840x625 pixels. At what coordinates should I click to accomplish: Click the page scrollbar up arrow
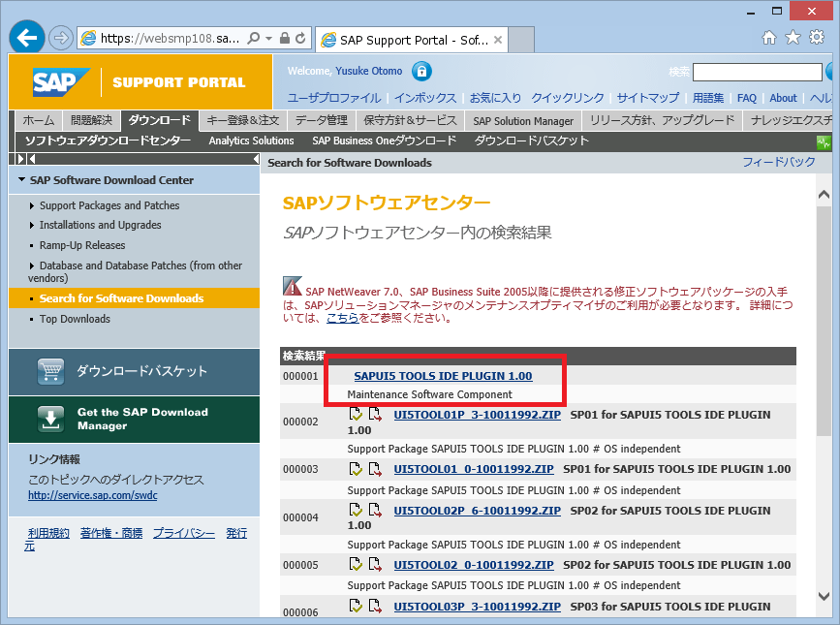824,195
